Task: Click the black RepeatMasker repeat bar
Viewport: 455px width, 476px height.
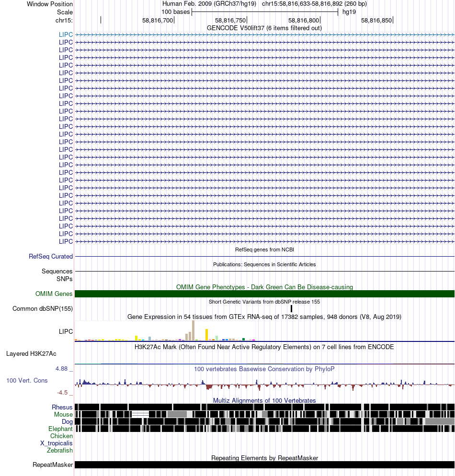Action: point(264,465)
